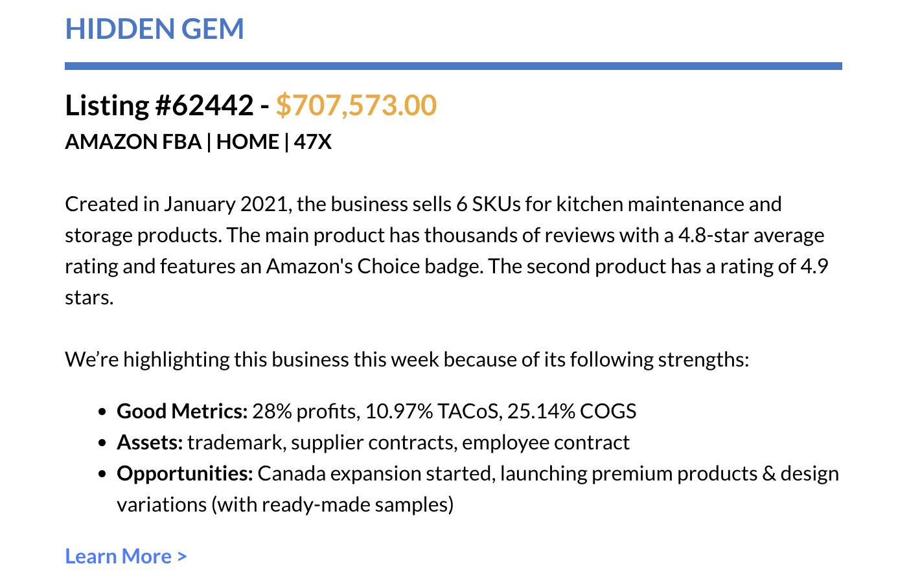
Task: Click the HIDDEN GEM heading
Action: pyautogui.click(x=154, y=29)
